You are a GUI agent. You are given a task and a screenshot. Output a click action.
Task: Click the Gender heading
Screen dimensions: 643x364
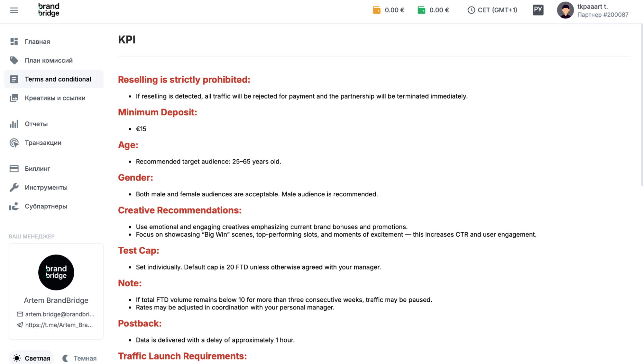click(135, 178)
